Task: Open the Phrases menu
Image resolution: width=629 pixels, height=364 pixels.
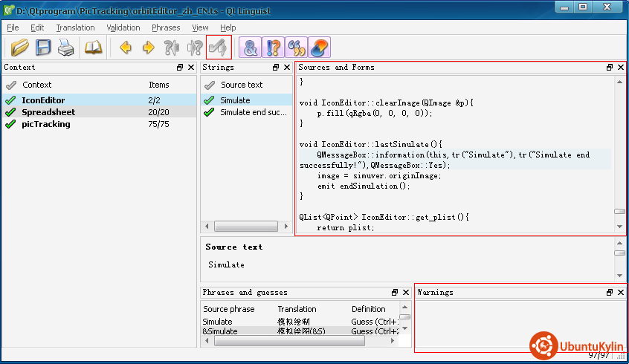Action: point(166,27)
